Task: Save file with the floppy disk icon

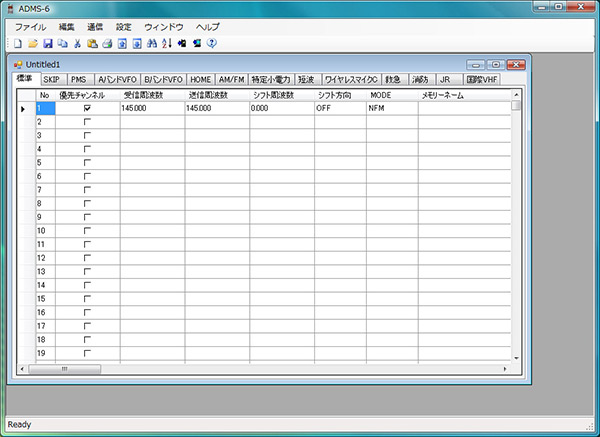Action: coord(47,44)
